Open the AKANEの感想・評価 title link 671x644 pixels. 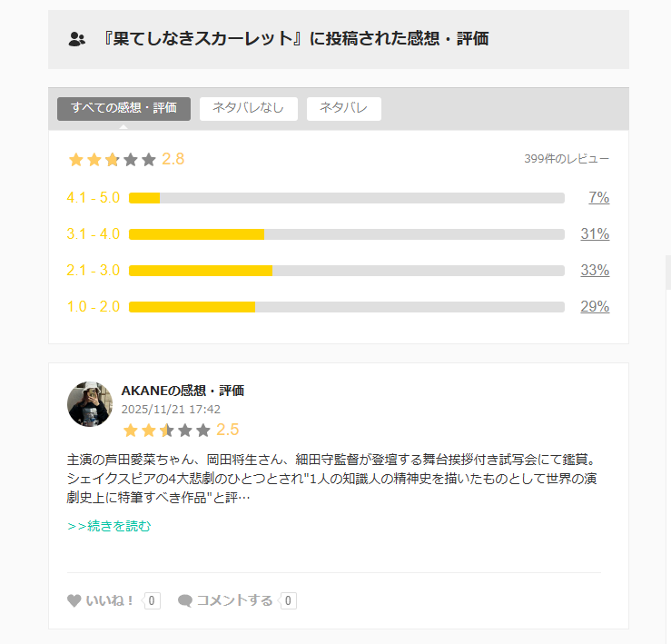point(183,391)
